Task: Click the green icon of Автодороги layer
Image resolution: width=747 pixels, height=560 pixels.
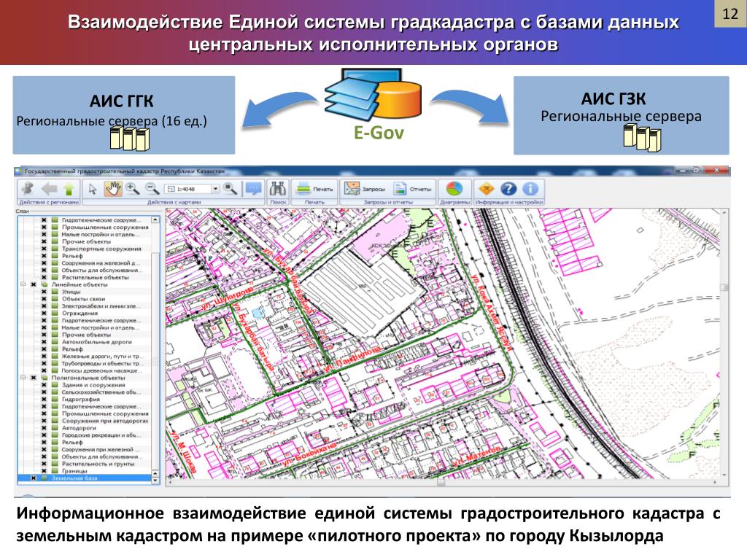Action: tap(55, 427)
